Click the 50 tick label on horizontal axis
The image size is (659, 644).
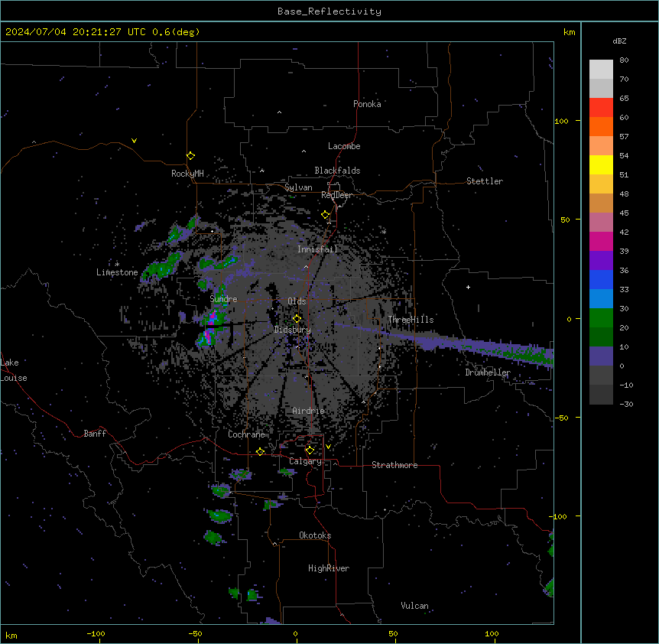[x=393, y=633]
